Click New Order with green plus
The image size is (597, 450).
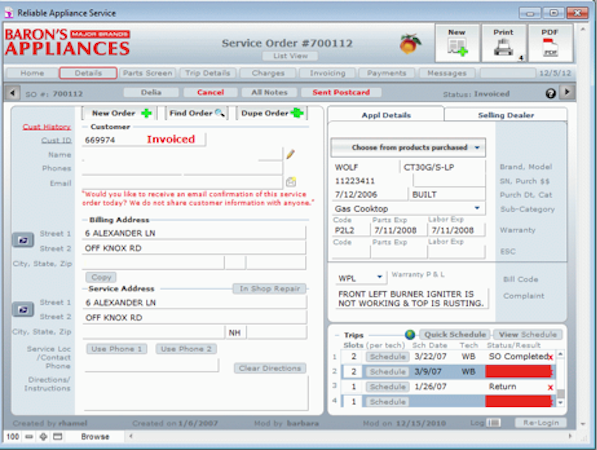pos(120,113)
